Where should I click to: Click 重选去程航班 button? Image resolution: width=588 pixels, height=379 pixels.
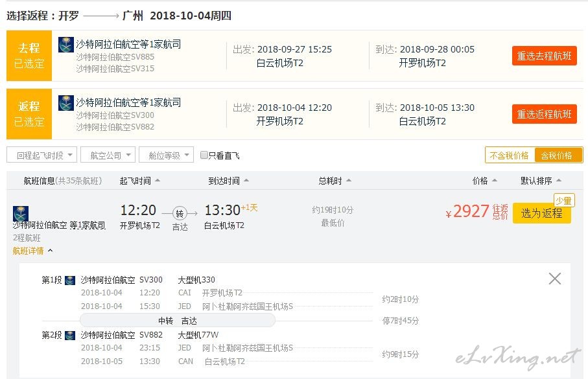click(544, 56)
